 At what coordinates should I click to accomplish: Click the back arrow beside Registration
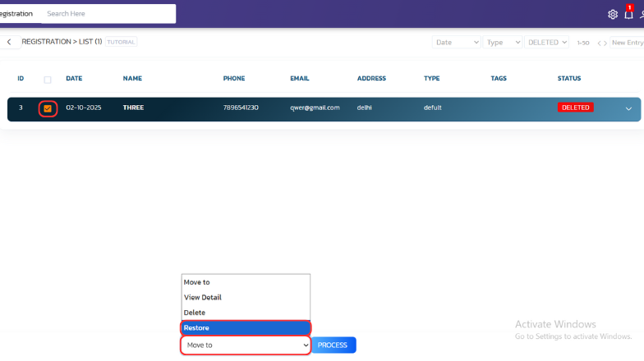pos(9,42)
